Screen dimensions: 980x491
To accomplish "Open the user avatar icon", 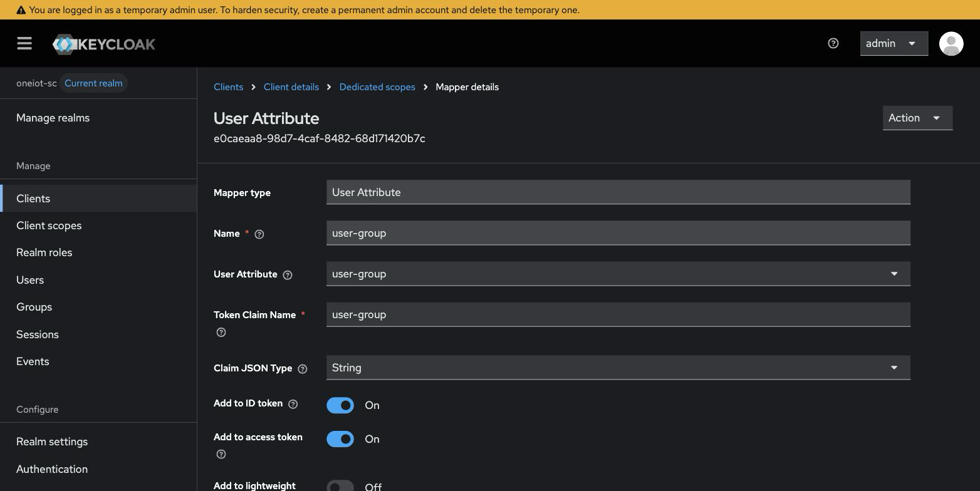I will (x=951, y=43).
